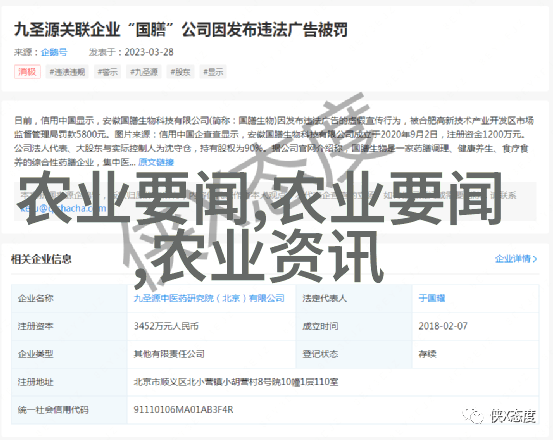Viewport: 553px width, 440px height.
Task: Open 企业详情 link with chevron
Action: click(516, 259)
